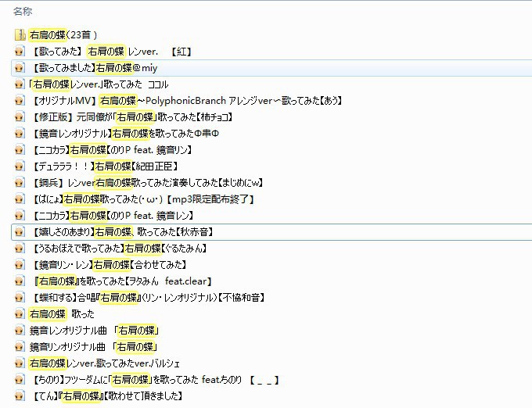Click the file name 鏡音リンオリジナル曲 「右肩の蝶」
The width and height of the screenshot is (532, 408).
95,347
